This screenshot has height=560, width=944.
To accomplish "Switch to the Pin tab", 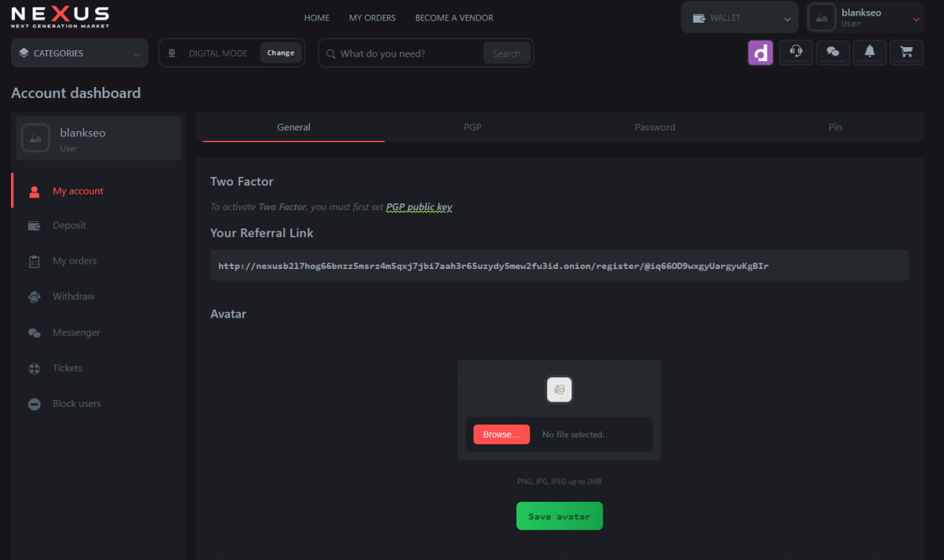I will (x=835, y=127).
